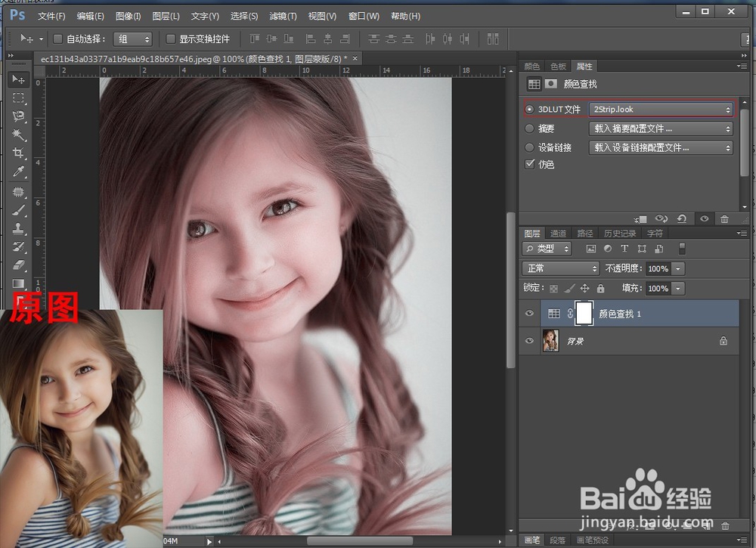
Task: Hide the Background (背景) layer
Action: click(x=529, y=341)
